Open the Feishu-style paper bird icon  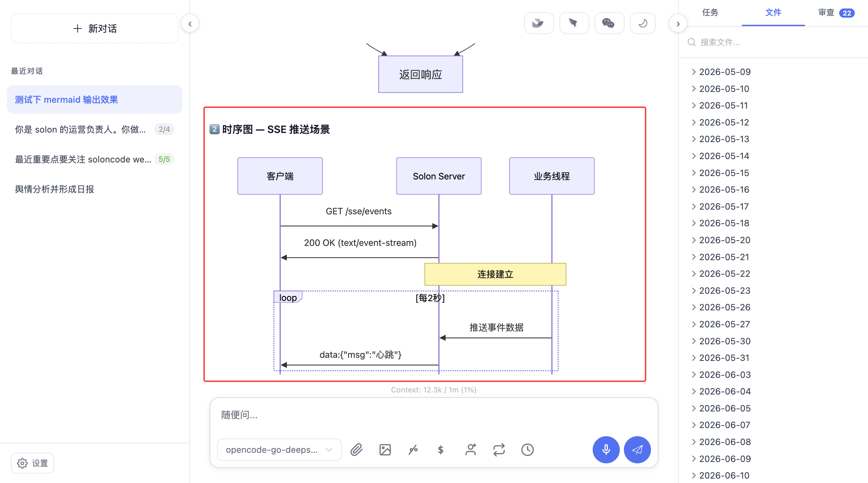point(574,23)
